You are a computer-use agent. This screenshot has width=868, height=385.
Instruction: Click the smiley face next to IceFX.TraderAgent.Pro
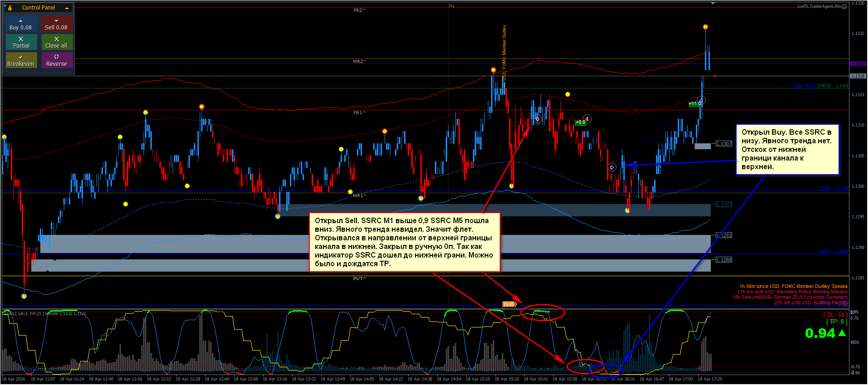844,6
